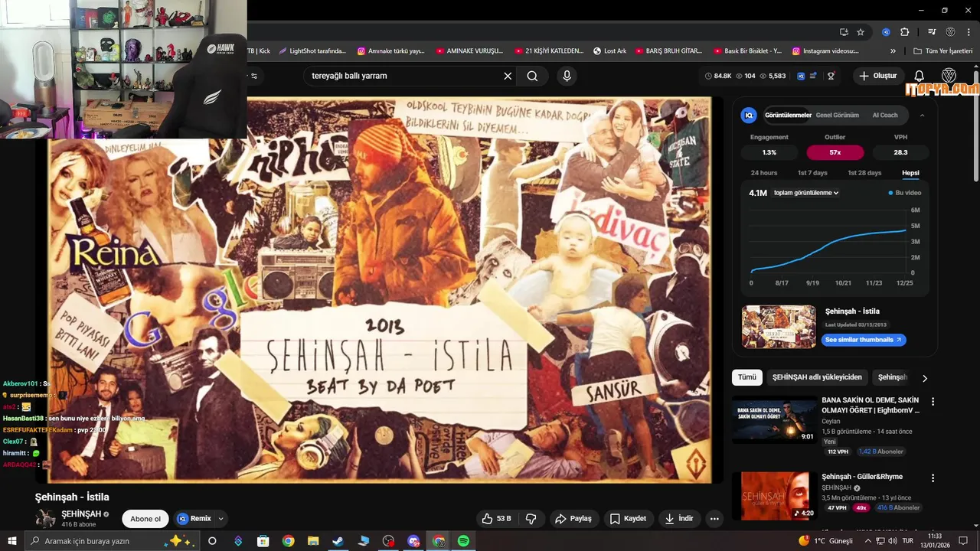Open the vidIQ list icon in header
980x551 pixels.
[813, 76]
